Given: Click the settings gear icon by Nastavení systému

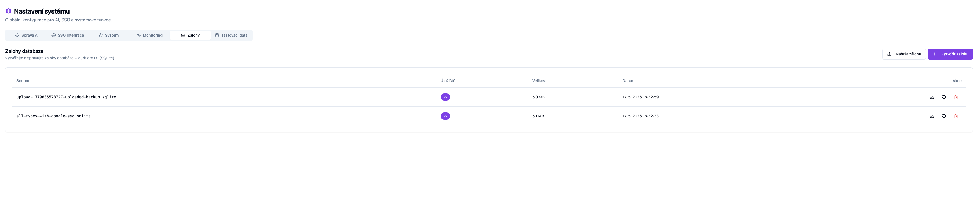Looking at the screenshot, I should coord(8,11).
